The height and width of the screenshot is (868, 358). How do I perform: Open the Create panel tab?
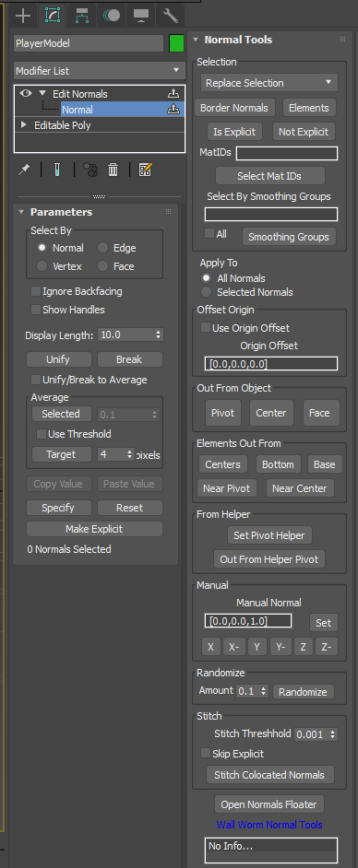23,16
